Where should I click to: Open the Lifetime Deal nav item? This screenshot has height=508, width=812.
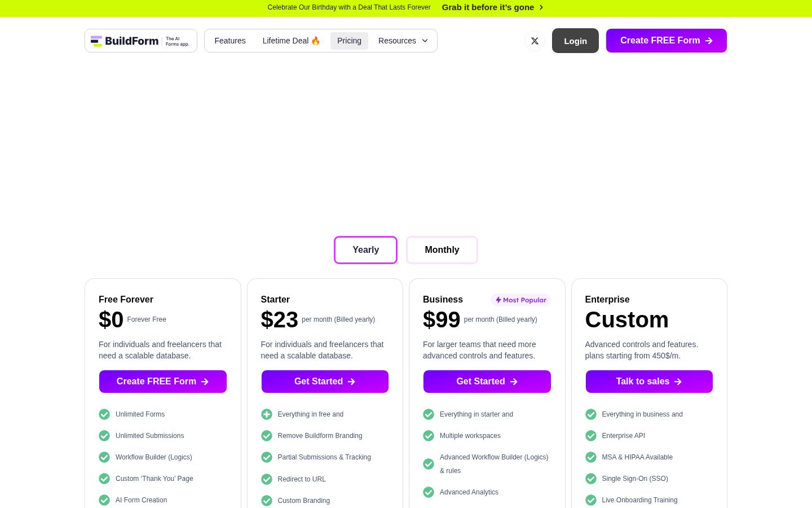tap(292, 41)
